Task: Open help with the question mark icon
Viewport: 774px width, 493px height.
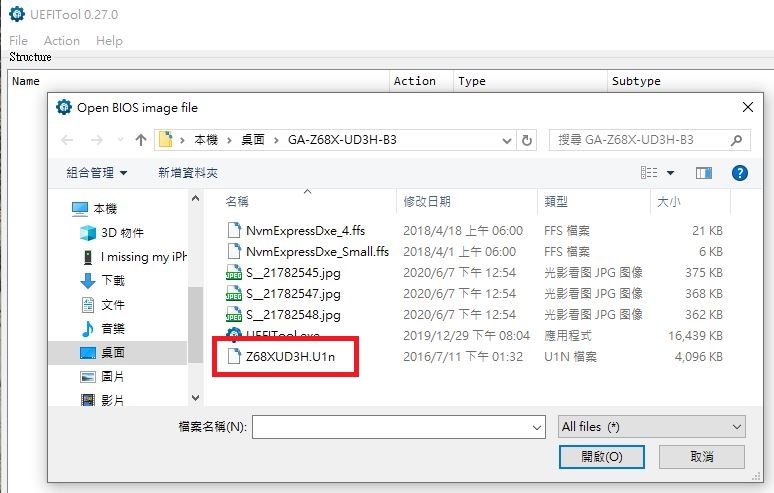Action: 739,173
